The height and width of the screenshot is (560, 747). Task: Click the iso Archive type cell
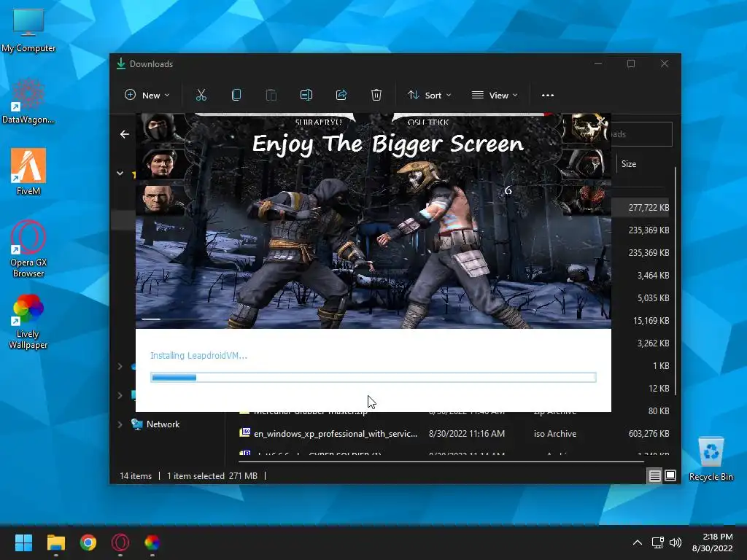point(555,434)
